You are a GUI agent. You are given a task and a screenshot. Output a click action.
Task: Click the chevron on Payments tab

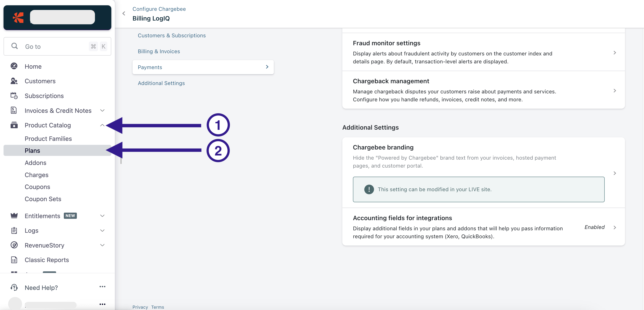coord(267,67)
